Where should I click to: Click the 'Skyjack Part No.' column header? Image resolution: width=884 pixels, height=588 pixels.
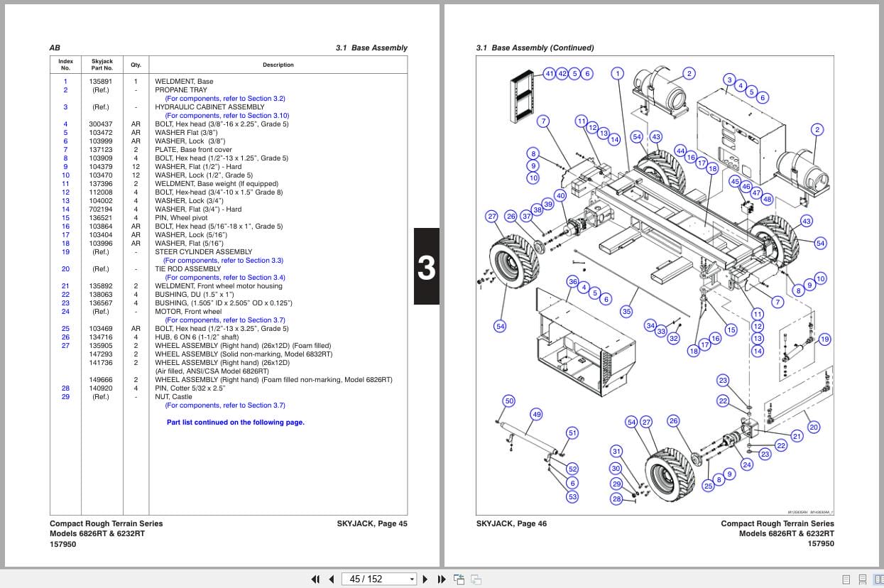tap(102, 65)
